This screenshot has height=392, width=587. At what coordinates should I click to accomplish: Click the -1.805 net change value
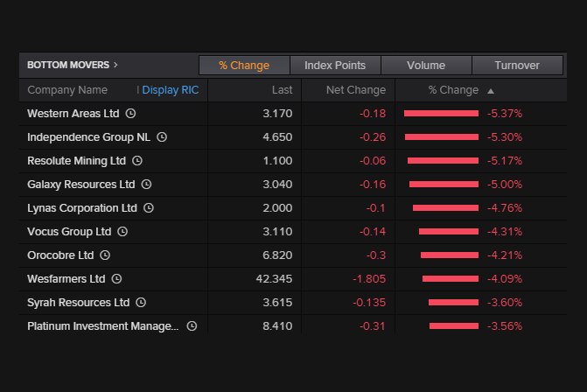pyautogui.click(x=369, y=278)
